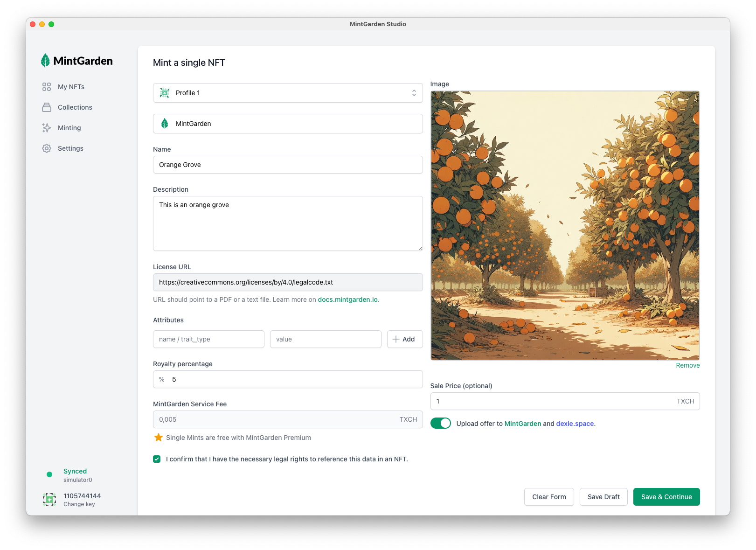The height and width of the screenshot is (550, 756).
Task: Open My NFTs grid icon
Action: 47,87
